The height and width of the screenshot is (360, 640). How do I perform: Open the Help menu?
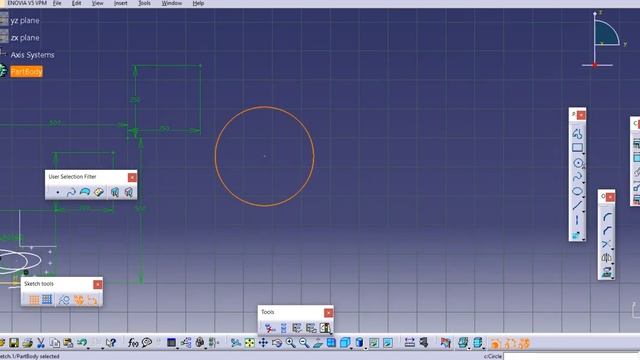click(x=198, y=3)
